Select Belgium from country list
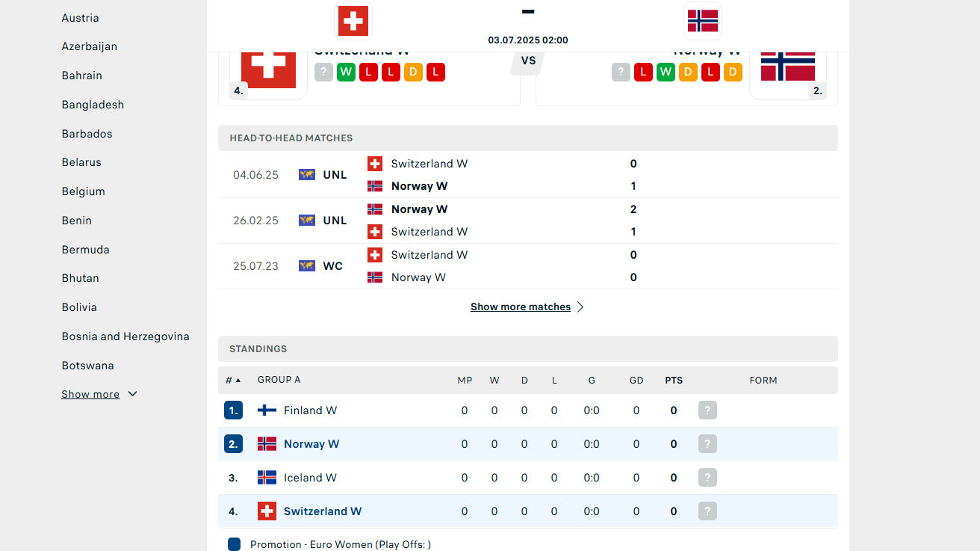Viewport: 980px width, 551px height. point(84,191)
